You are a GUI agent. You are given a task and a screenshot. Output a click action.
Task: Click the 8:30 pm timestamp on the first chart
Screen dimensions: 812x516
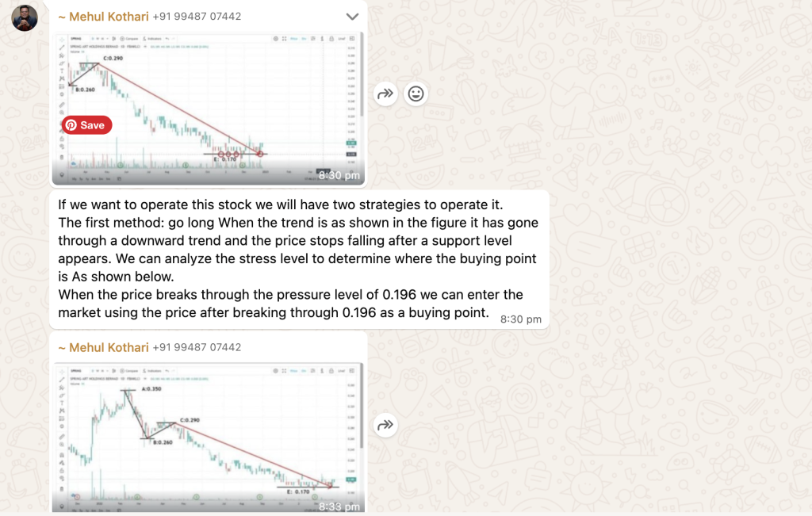click(x=339, y=175)
